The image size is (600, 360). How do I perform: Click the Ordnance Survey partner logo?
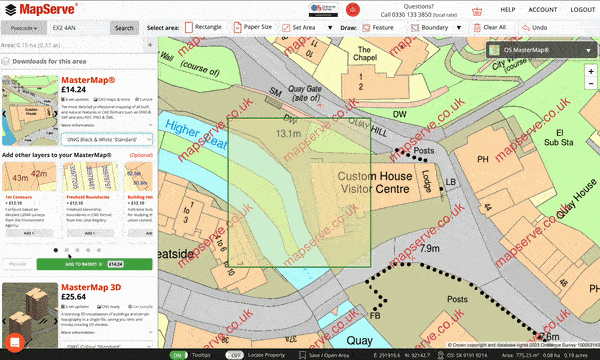[x=323, y=10]
